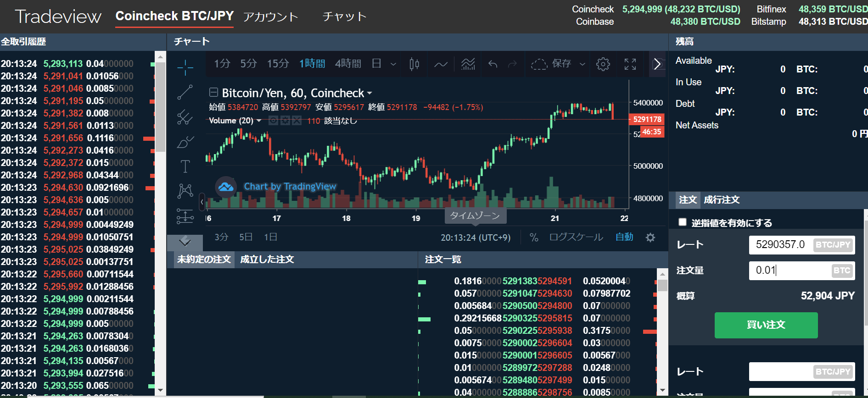
Task: Redo chart action arrow
Action: [x=512, y=64]
